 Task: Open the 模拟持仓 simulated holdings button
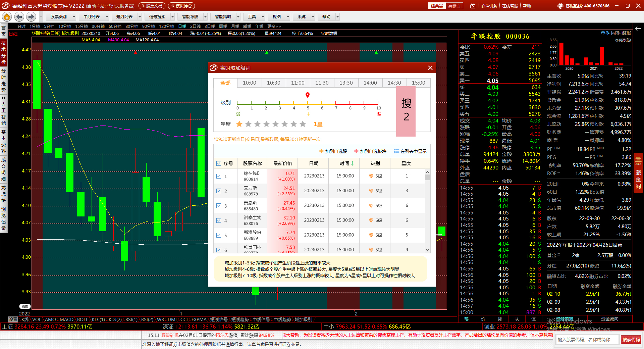click(x=181, y=6)
